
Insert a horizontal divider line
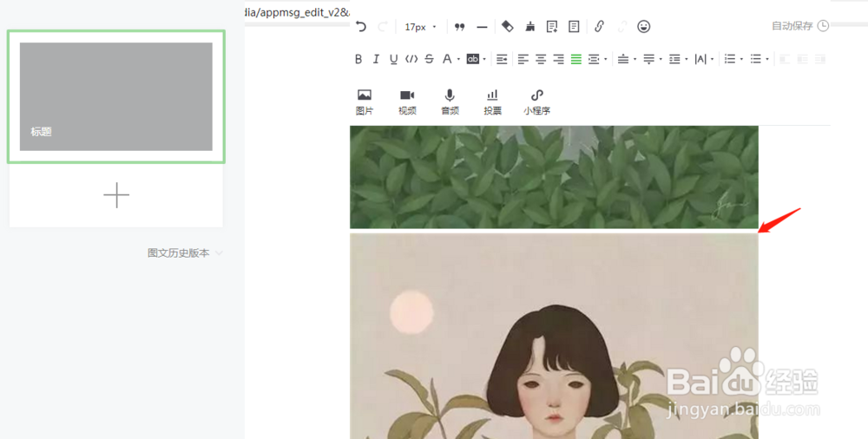pyautogui.click(x=482, y=27)
